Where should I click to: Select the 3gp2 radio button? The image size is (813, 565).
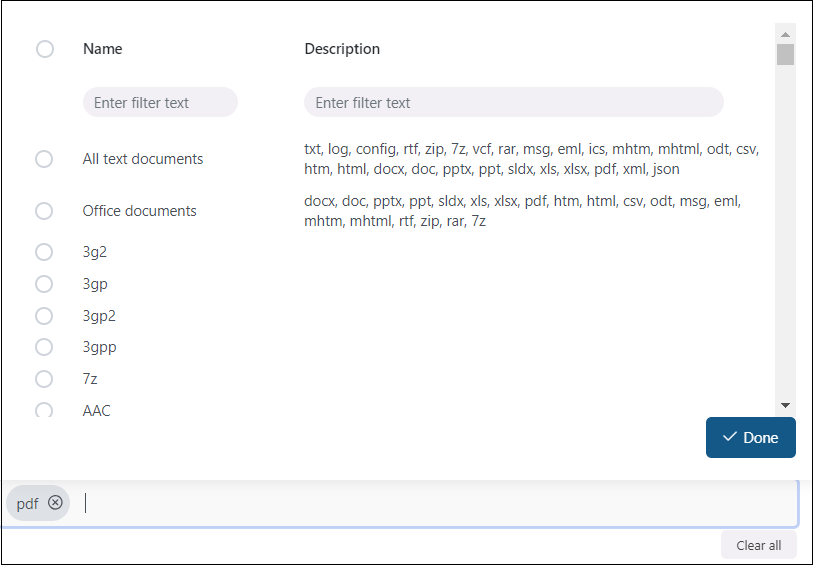(44, 316)
